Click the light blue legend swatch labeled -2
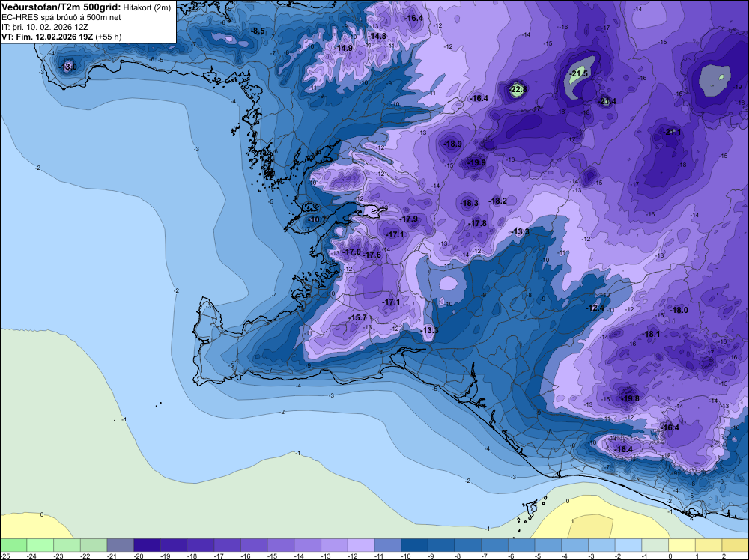 click(x=628, y=545)
